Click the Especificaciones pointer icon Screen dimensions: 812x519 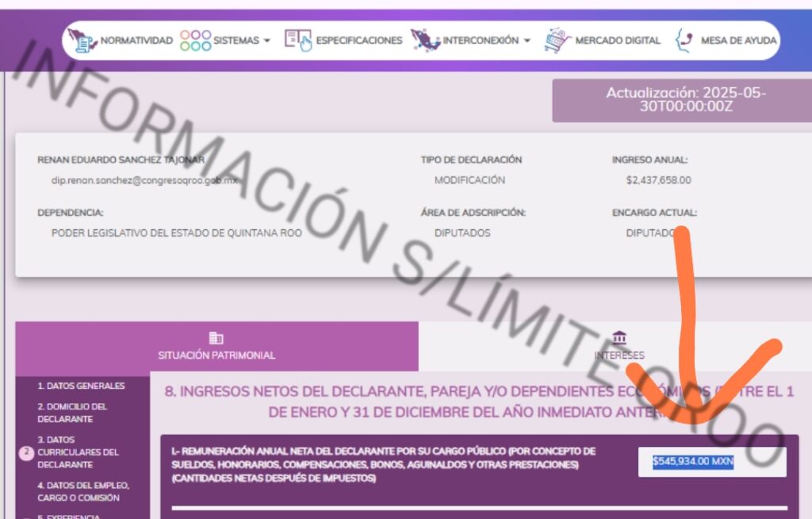click(x=298, y=40)
